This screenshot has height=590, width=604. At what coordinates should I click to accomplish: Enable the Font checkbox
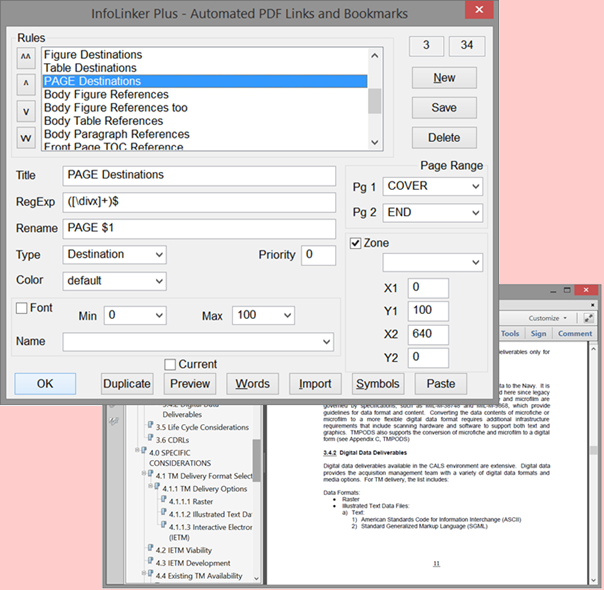22,308
